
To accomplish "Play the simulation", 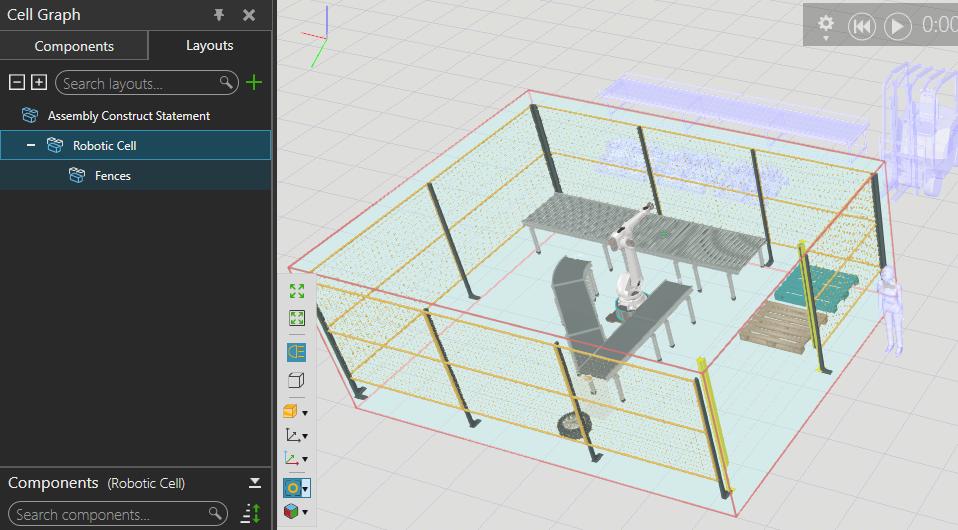I will tap(898, 26).
